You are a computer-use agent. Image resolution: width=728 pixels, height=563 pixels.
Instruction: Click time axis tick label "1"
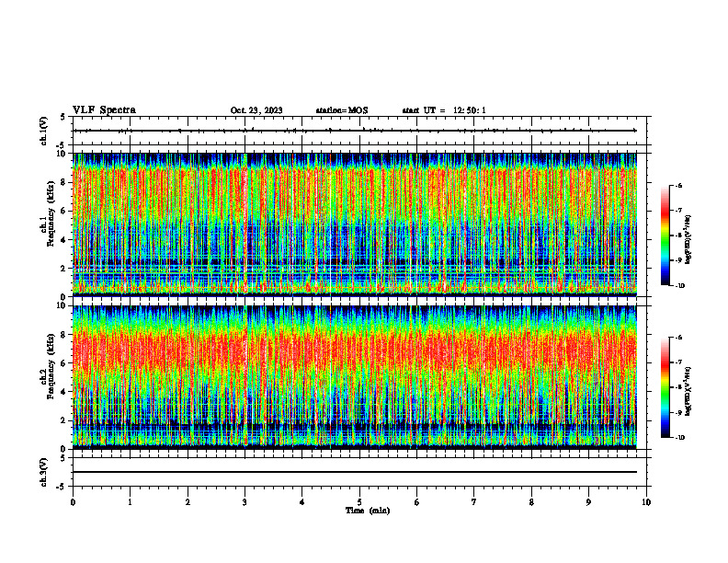(130, 502)
